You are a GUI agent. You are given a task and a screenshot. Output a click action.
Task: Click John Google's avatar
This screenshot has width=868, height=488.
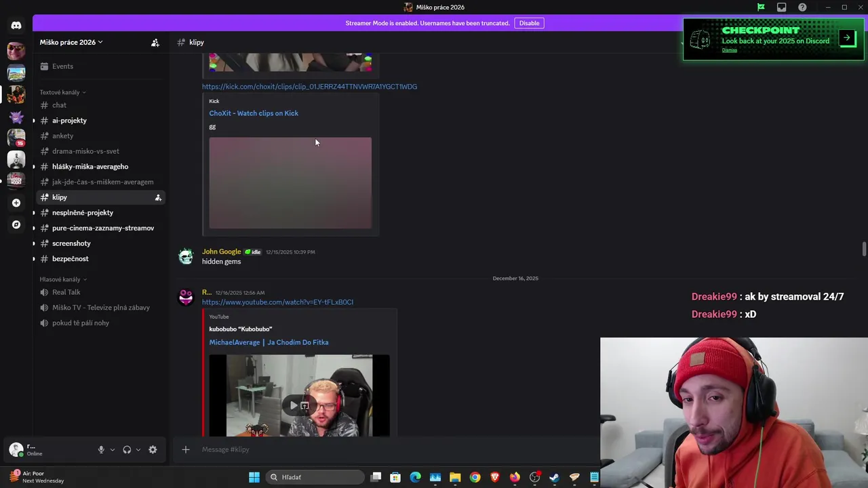186,256
